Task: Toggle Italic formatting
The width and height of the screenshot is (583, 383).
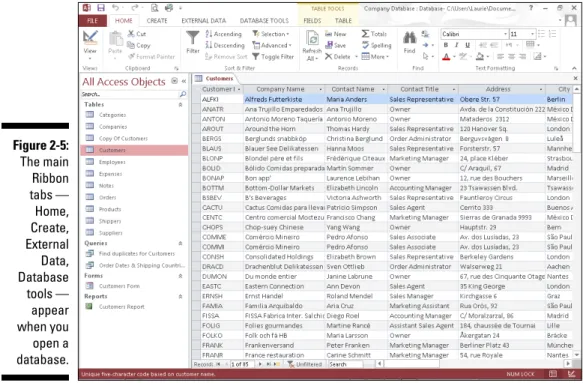Action: click(457, 45)
